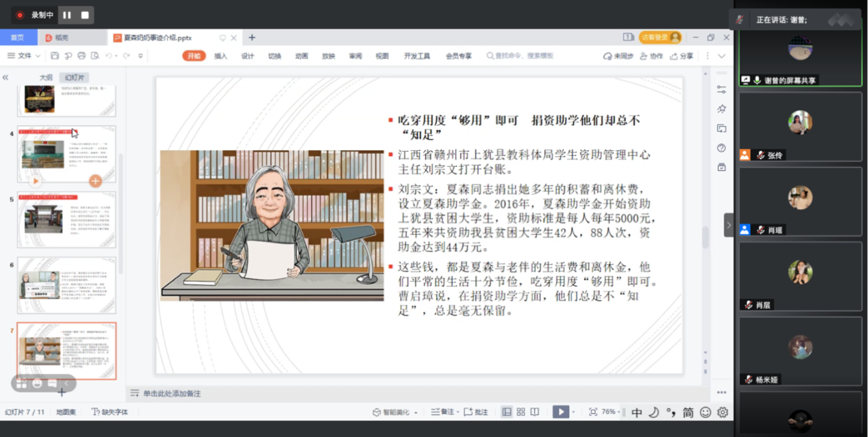
Task: Open the 视图 ribbon tab
Action: coord(382,56)
